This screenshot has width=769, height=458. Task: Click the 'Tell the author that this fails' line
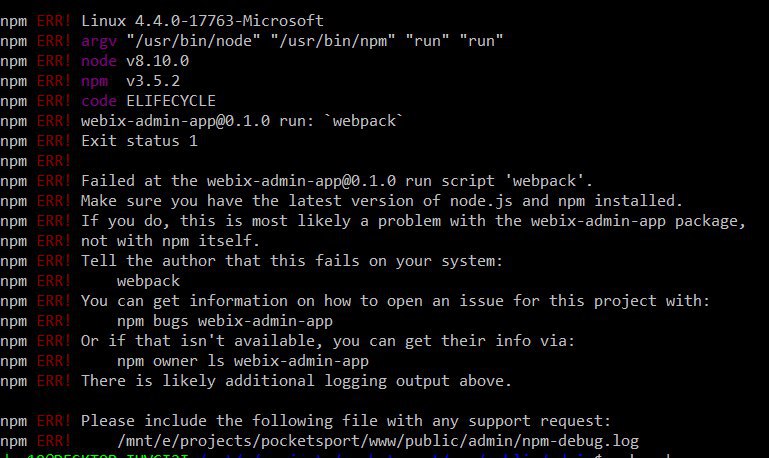click(x=292, y=261)
